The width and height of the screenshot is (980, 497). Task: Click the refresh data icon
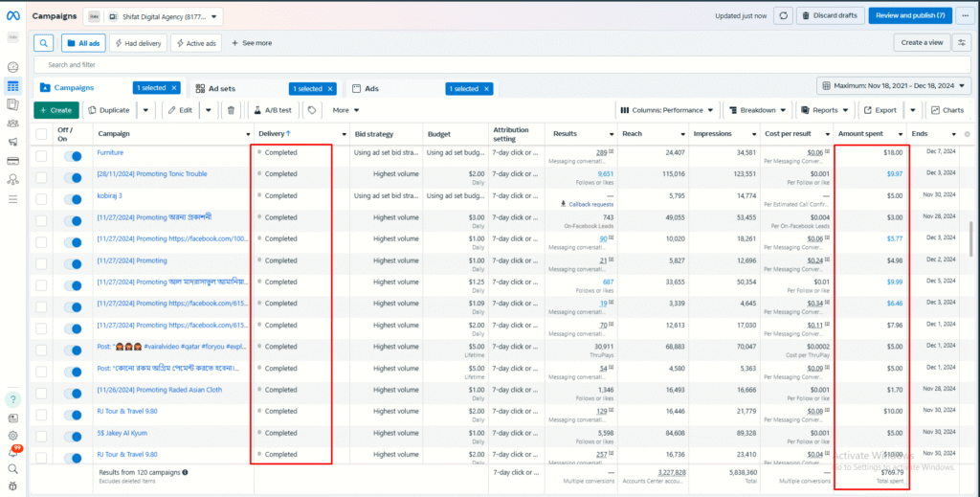783,16
